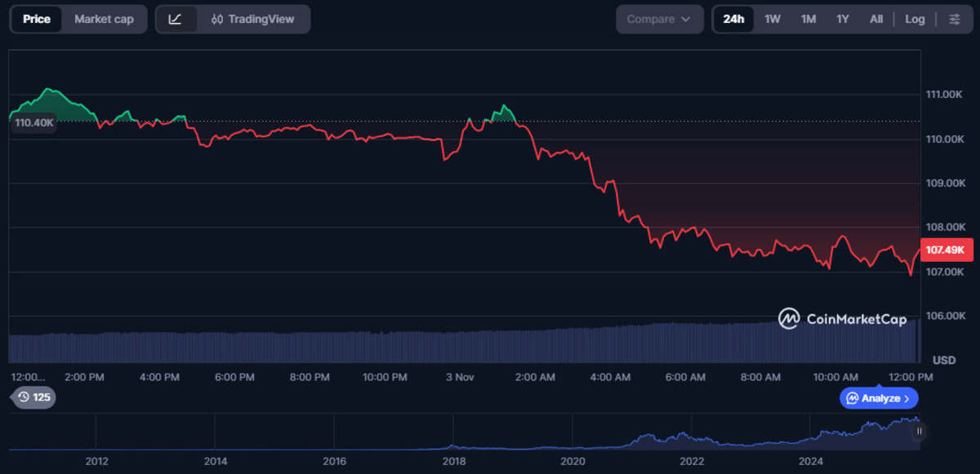The width and height of the screenshot is (980, 474).
Task: Switch to 1W time range
Action: click(772, 20)
